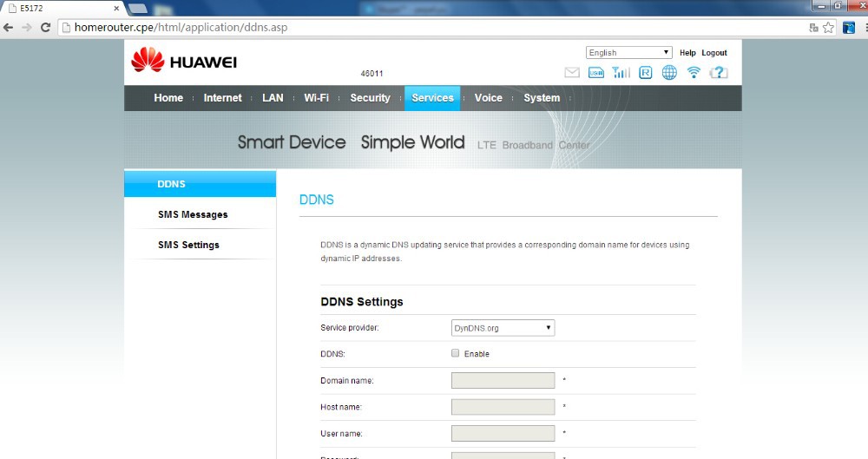Bookmark page with the star icon
This screenshot has height=459, width=868.
828,27
